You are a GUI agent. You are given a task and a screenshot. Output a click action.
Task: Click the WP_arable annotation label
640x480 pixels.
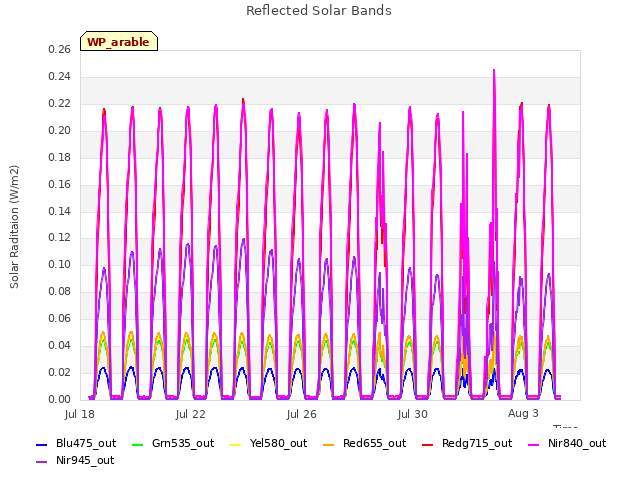click(119, 41)
